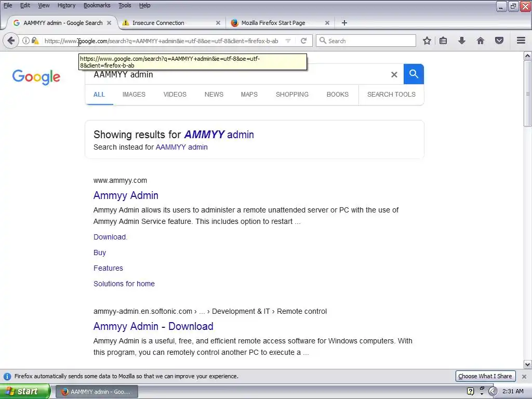Viewport: 532px width, 399px height.
Task: Open the History menu
Action: click(66, 5)
